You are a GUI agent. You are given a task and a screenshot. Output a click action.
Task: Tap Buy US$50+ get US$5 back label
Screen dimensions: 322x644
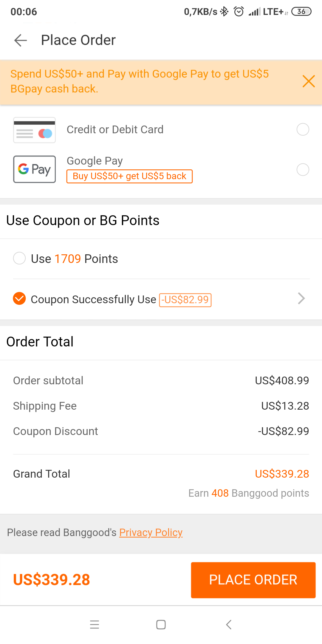[x=129, y=176]
